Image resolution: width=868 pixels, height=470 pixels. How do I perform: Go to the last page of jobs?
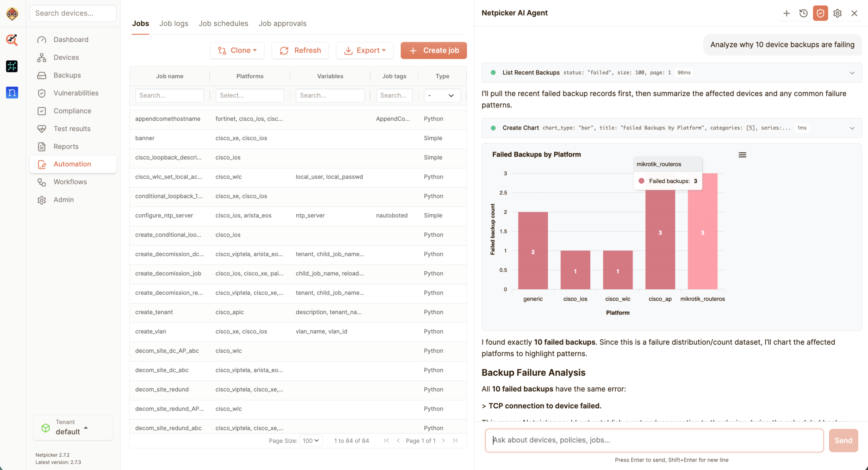455,441
